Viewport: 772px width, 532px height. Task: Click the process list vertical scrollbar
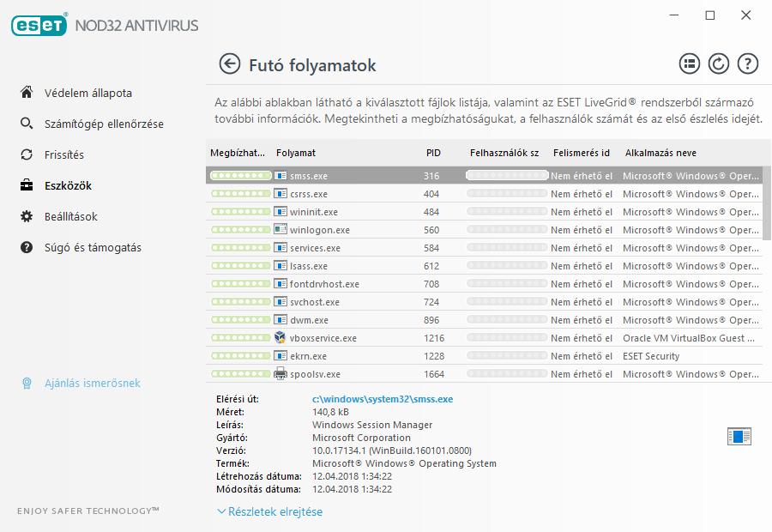(x=767, y=203)
